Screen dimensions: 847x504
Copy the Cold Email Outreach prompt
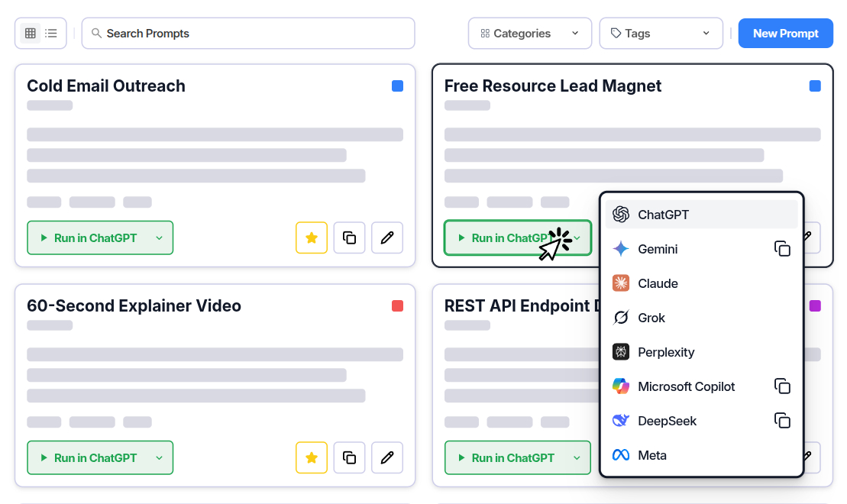coord(349,237)
